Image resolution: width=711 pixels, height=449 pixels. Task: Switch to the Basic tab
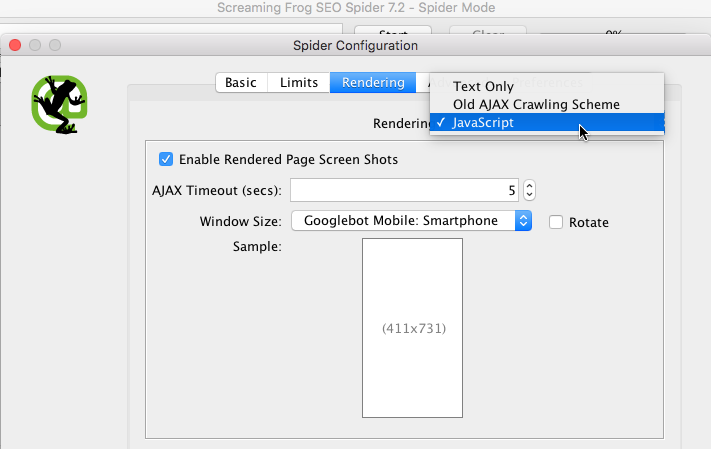[240, 82]
